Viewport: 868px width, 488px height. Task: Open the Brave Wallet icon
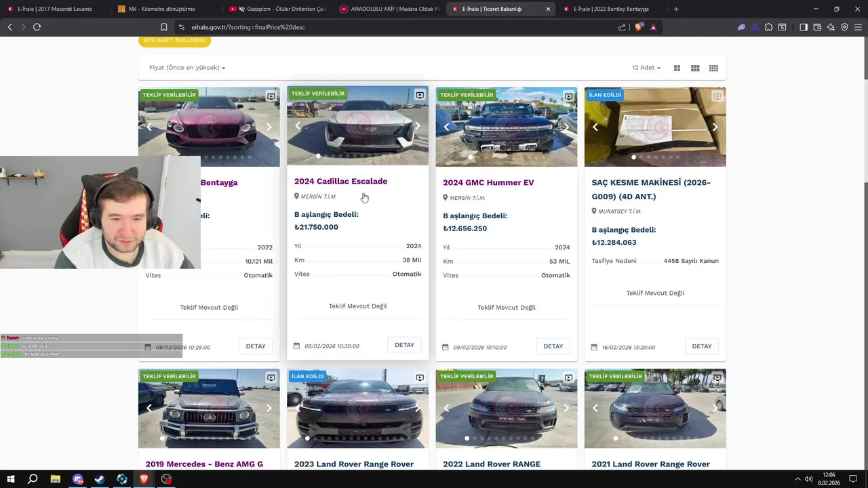pyautogui.click(x=817, y=27)
